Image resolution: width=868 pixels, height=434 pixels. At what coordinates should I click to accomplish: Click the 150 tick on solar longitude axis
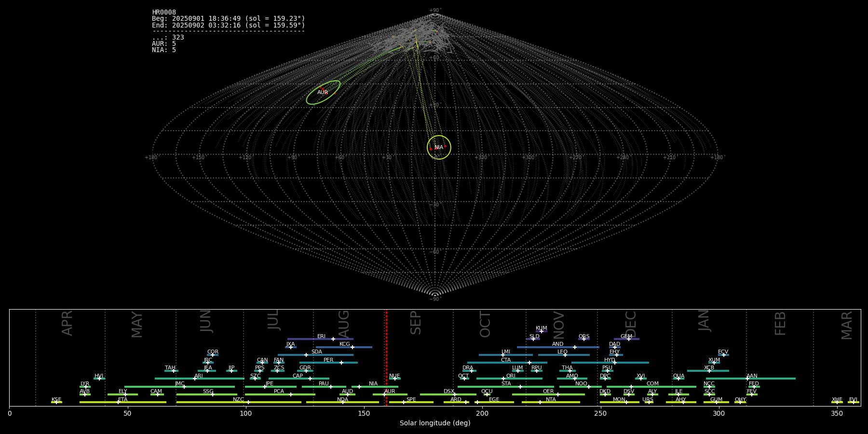(364, 413)
